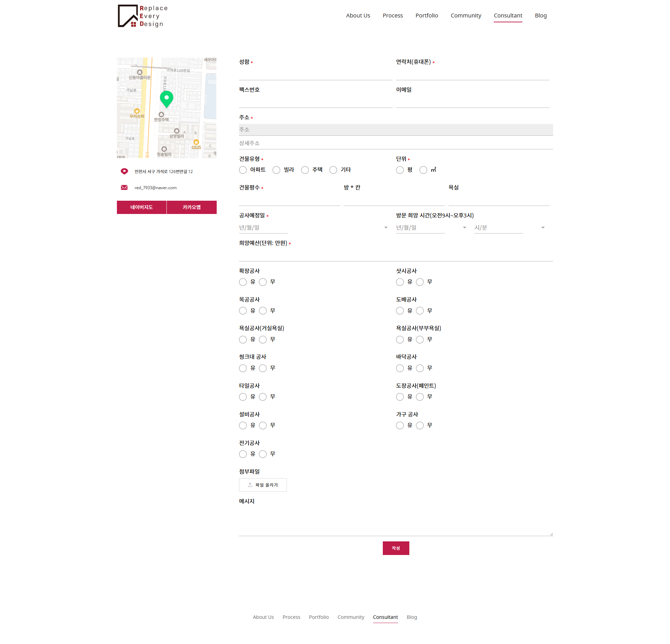Image resolution: width=670 pixels, height=644 pixels.
Task: Choose 평 as the unit
Action: (400, 170)
